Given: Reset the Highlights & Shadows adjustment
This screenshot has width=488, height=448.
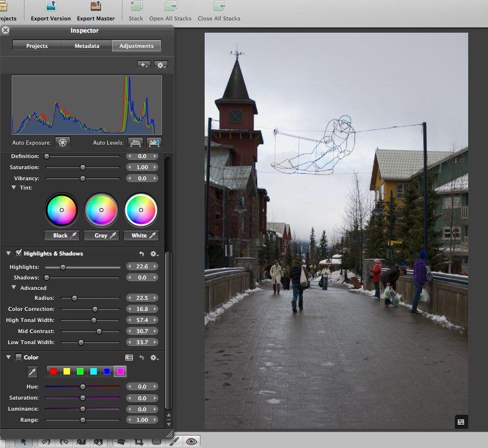Looking at the screenshot, I should [x=142, y=254].
